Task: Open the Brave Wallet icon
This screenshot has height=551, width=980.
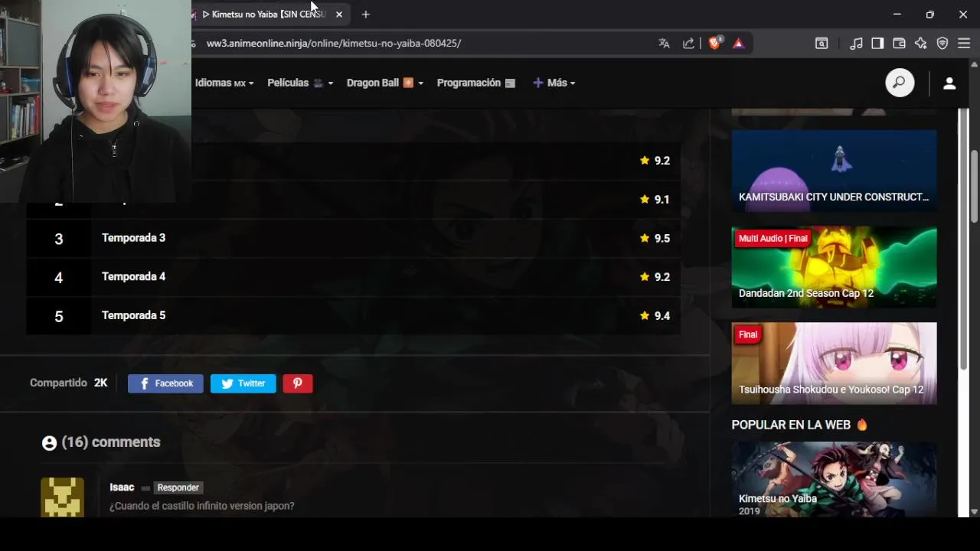Action: tap(899, 44)
